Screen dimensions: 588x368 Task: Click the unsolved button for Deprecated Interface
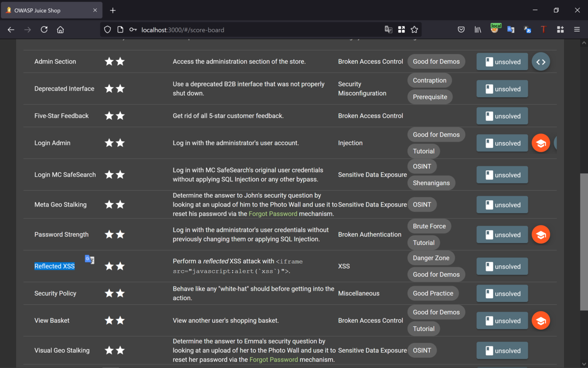point(502,89)
